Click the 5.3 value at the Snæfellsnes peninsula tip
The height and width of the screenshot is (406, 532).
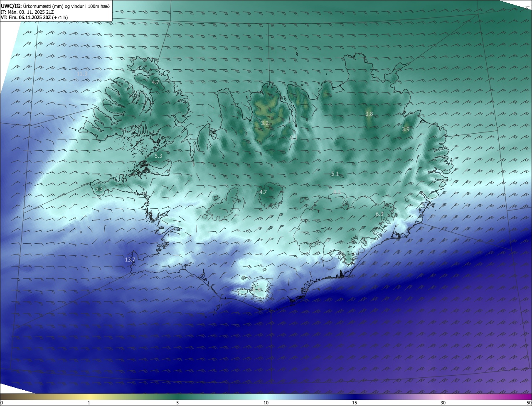click(99, 189)
